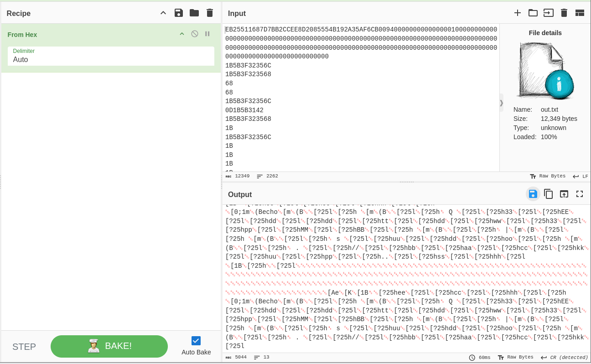Click the Loaded value 100%
The image size is (591, 364).
549,137
